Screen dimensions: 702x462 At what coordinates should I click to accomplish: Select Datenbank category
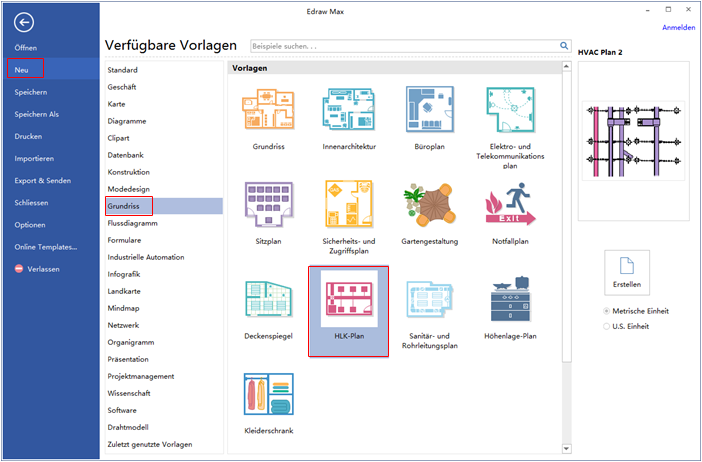click(x=125, y=155)
